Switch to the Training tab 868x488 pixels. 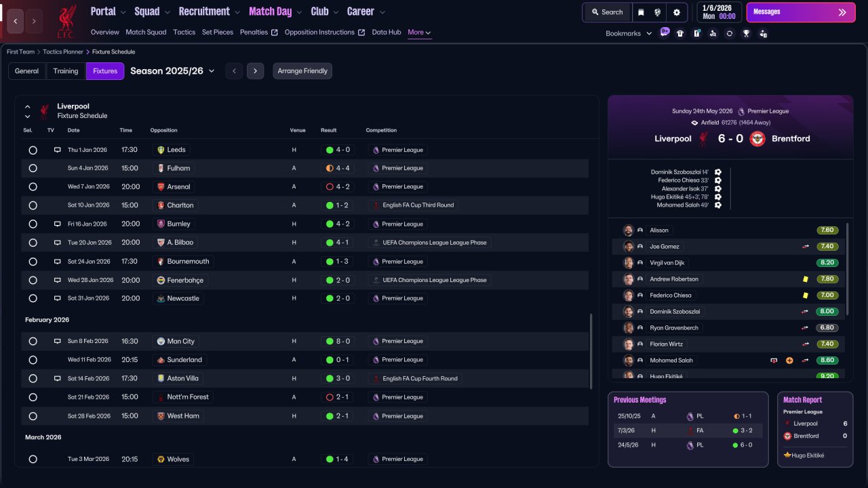tap(66, 71)
